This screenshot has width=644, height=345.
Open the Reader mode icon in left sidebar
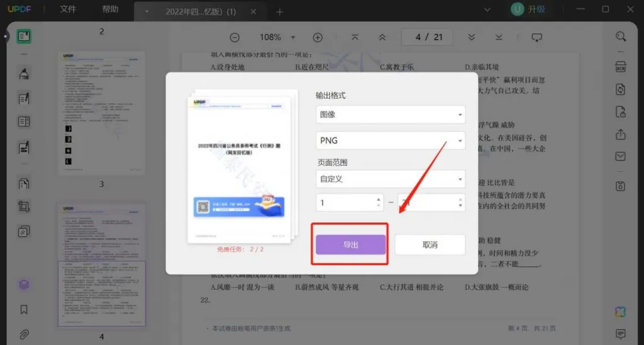coord(24,37)
